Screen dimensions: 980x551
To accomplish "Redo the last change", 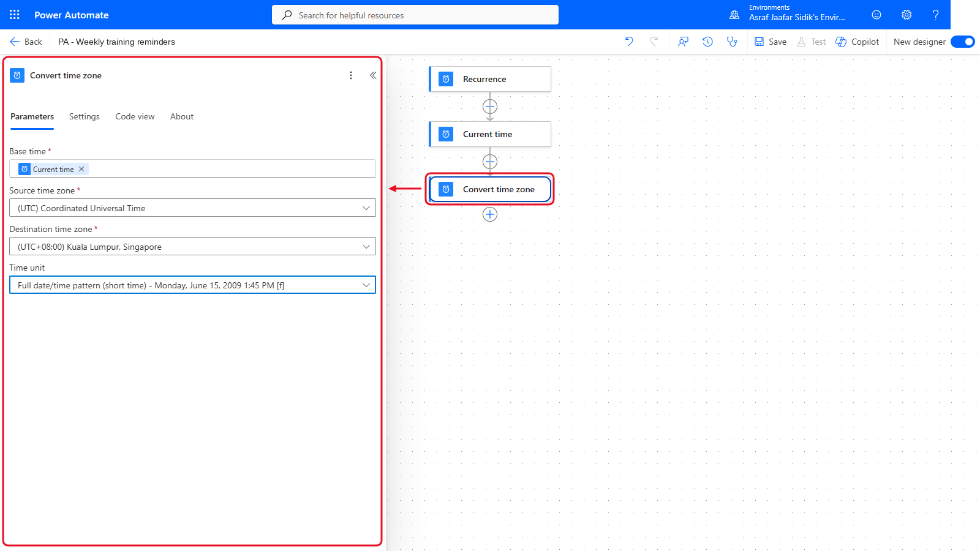I will click(654, 42).
